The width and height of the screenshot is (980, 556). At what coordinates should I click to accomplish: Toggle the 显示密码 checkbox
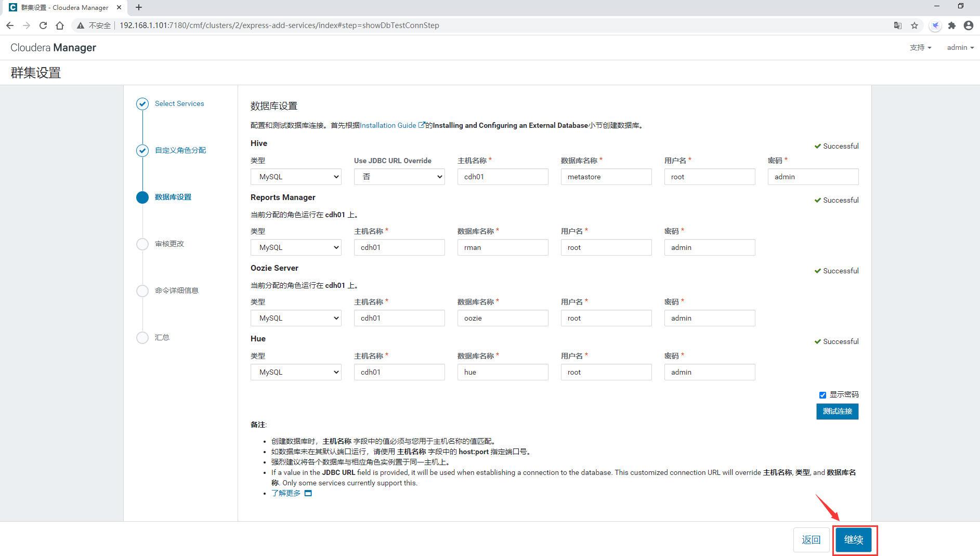point(822,395)
